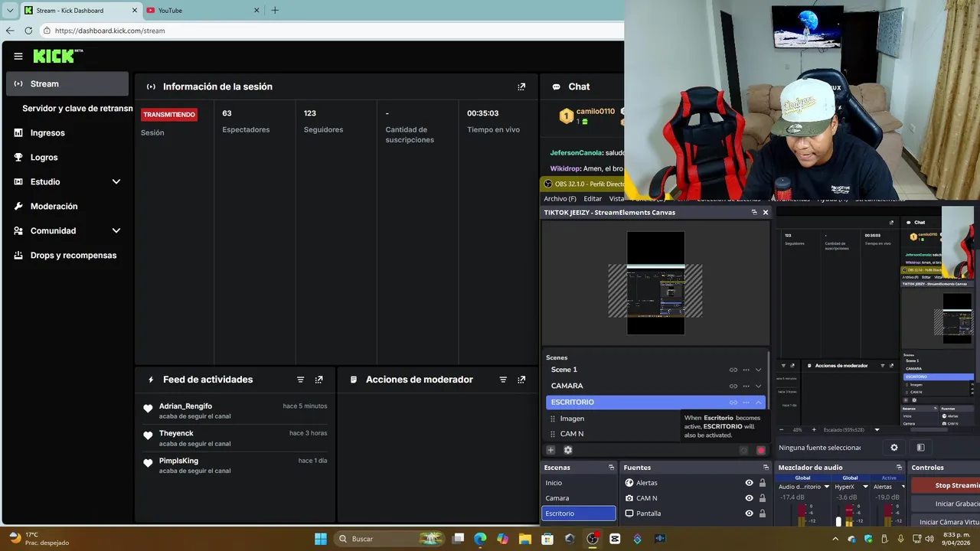Viewport: 980px width, 551px height.
Task: Open StreamElements Canvas gear settings
Action: [x=568, y=450]
